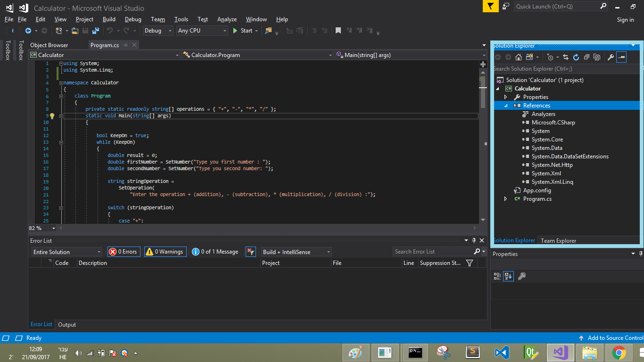Switch to the Object Browser tab
The height and width of the screenshot is (362, 644).
tap(49, 45)
